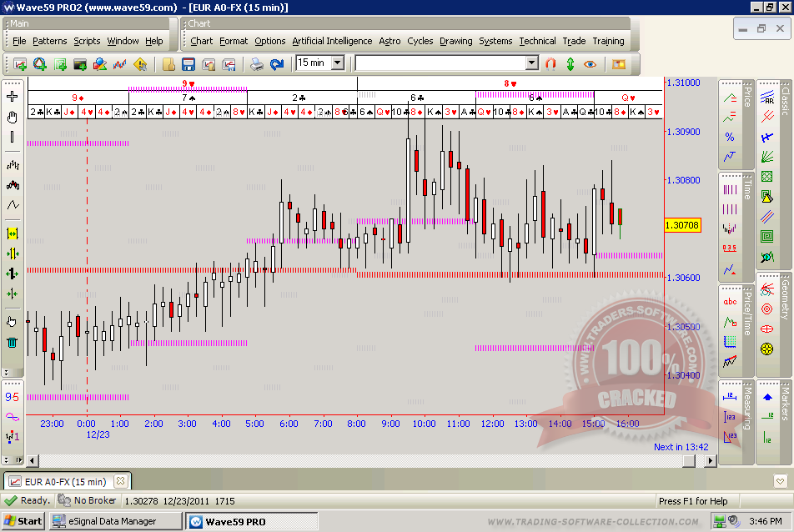Toggle the green vertical arrows scaling button

570,63
